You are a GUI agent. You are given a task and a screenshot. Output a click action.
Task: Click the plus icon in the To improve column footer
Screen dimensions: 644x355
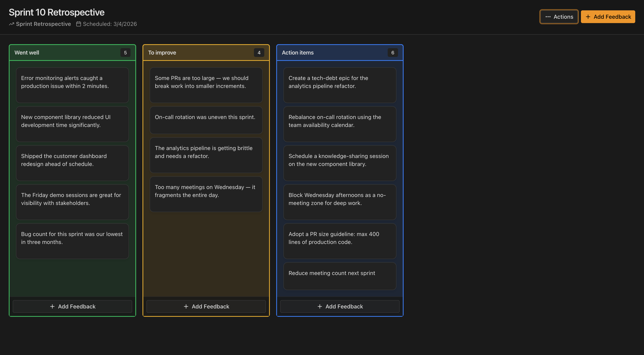(x=186, y=306)
